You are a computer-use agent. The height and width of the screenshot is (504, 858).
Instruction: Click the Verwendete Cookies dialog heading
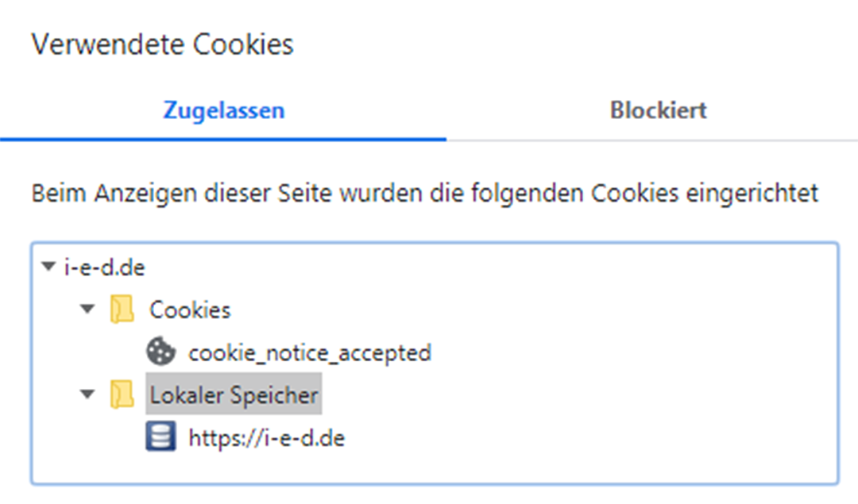162,44
